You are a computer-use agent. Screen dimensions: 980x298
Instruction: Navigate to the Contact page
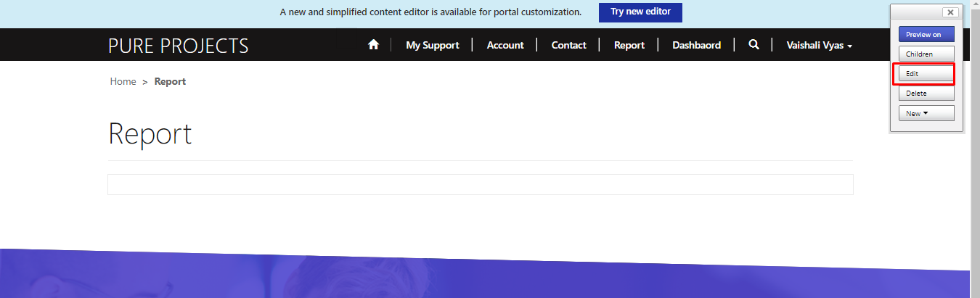[568, 45]
